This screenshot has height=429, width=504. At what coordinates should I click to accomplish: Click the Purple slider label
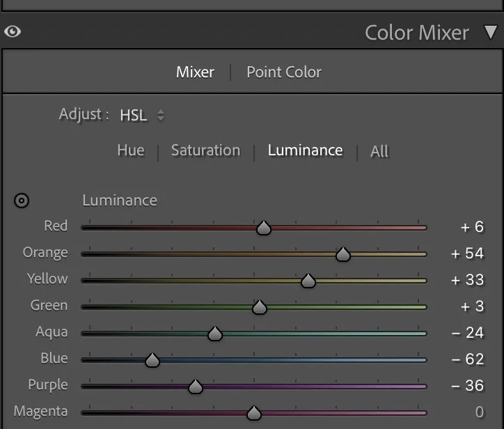pyautogui.click(x=48, y=385)
